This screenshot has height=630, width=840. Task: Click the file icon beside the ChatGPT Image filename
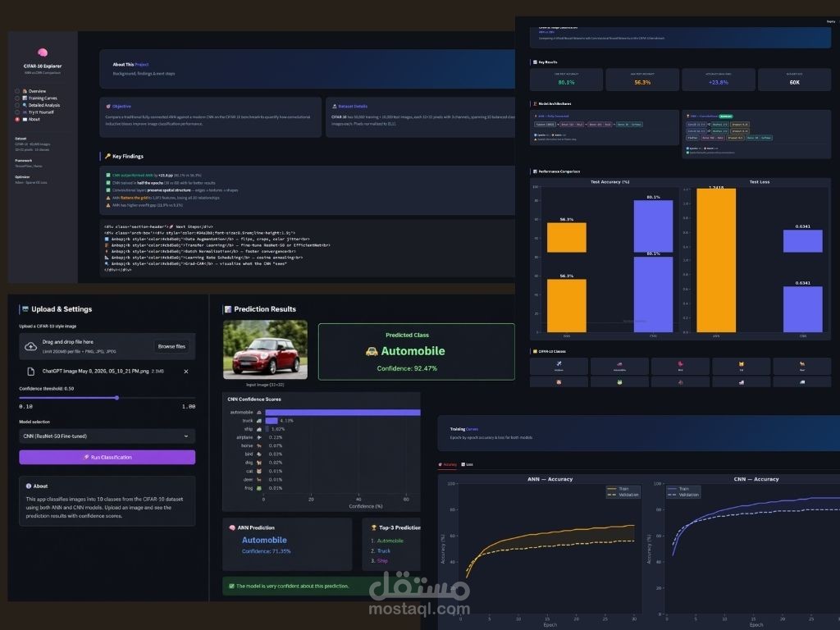[x=30, y=372]
